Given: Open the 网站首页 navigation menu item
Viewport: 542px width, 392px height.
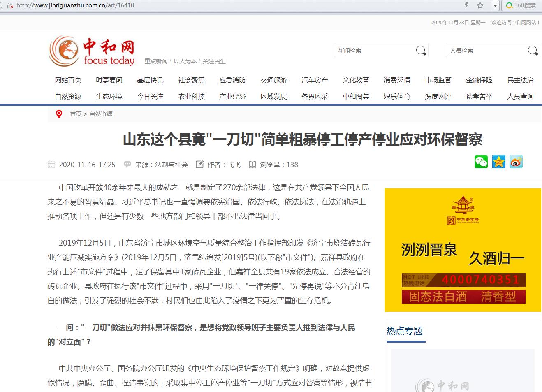Looking at the screenshot, I should [68, 80].
